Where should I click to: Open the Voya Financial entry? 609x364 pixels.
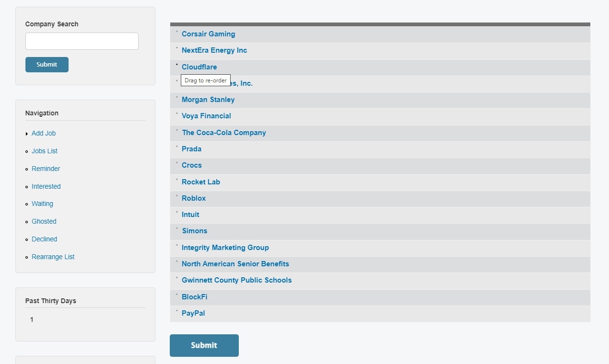pos(206,115)
